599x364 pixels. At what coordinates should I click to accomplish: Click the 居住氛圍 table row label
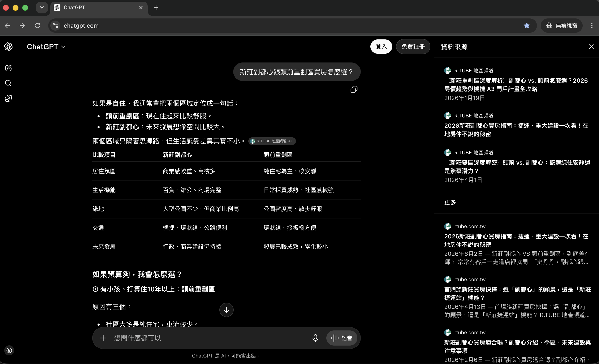(x=104, y=171)
